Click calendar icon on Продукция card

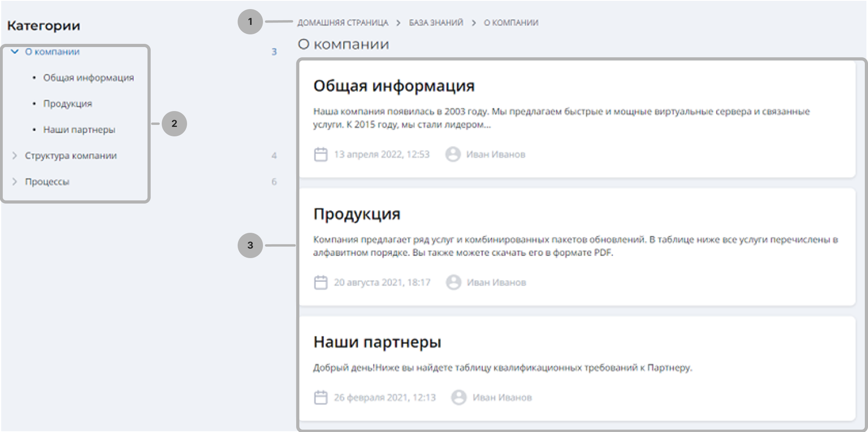pos(321,282)
